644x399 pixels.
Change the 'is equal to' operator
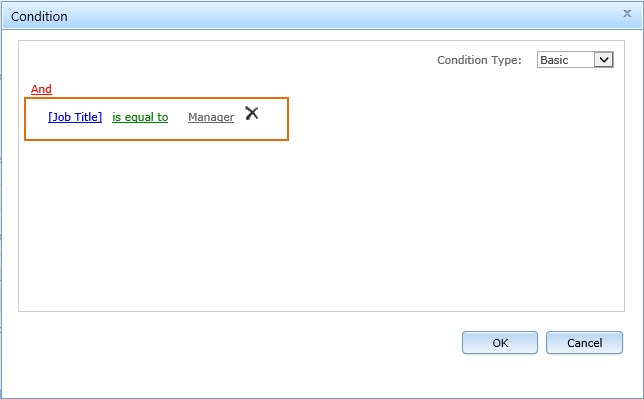[x=140, y=117]
